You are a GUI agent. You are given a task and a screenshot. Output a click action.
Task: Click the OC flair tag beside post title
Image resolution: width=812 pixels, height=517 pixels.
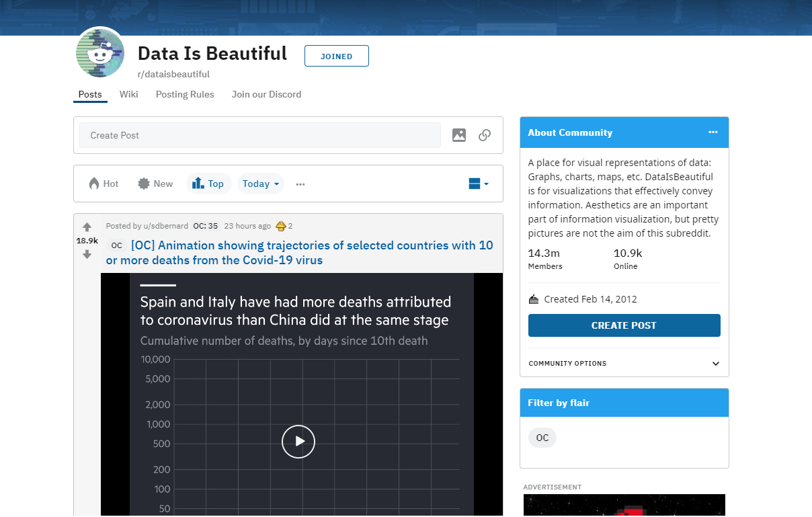pyautogui.click(x=117, y=245)
